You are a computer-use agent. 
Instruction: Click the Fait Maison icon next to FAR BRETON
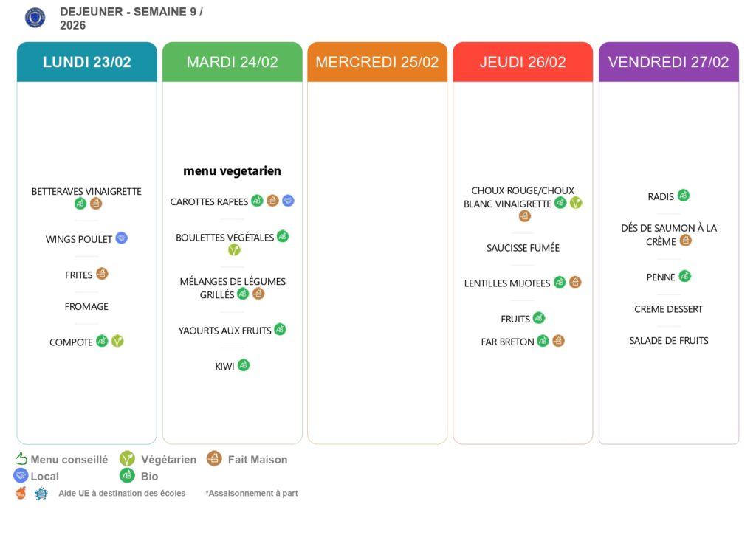[x=558, y=341]
